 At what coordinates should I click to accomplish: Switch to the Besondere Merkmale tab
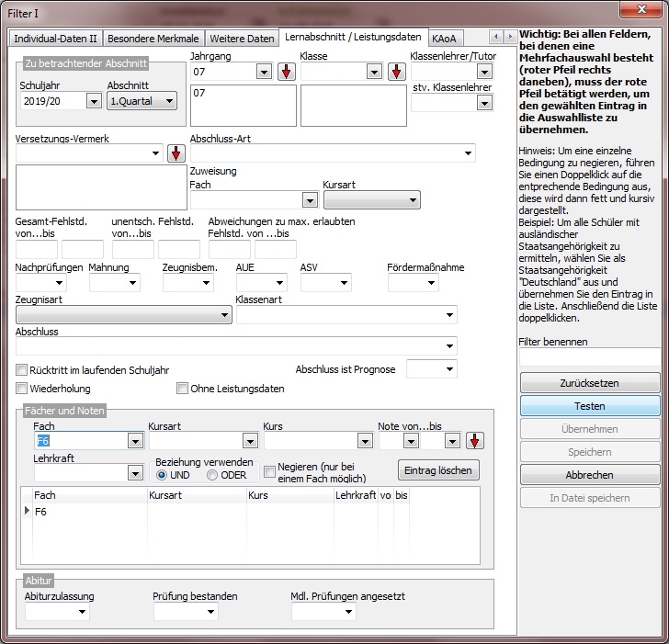(x=153, y=39)
